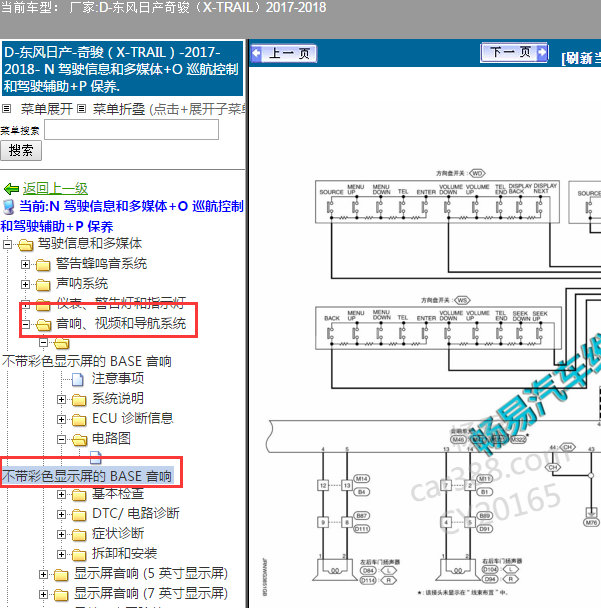Screen dimensions: 601x608
Task: Click 菜单折叠 text
Action: [x=119, y=109]
